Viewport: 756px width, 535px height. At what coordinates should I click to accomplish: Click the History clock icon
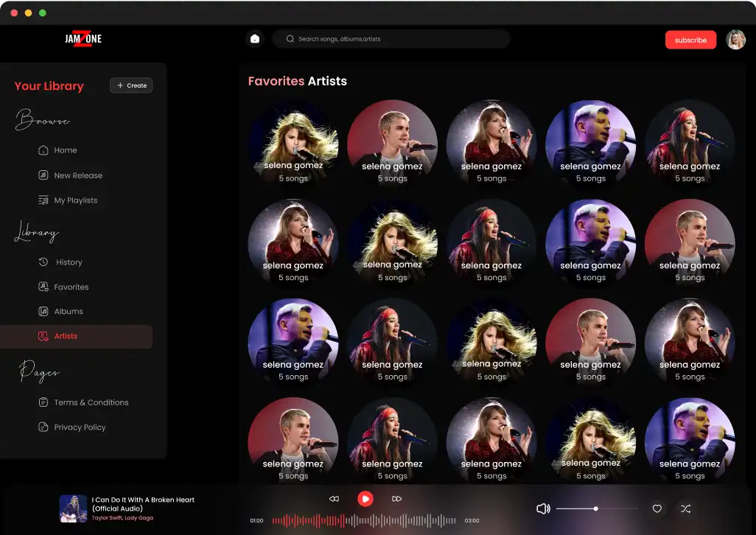[x=43, y=262]
